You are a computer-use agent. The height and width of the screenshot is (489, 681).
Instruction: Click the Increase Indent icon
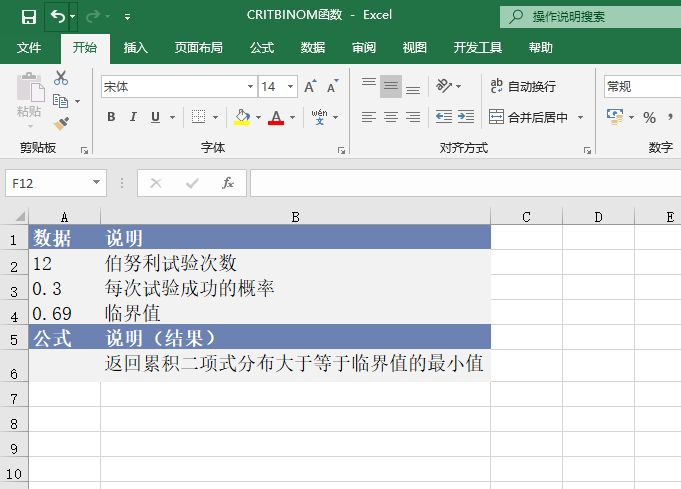(x=465, y=117)
